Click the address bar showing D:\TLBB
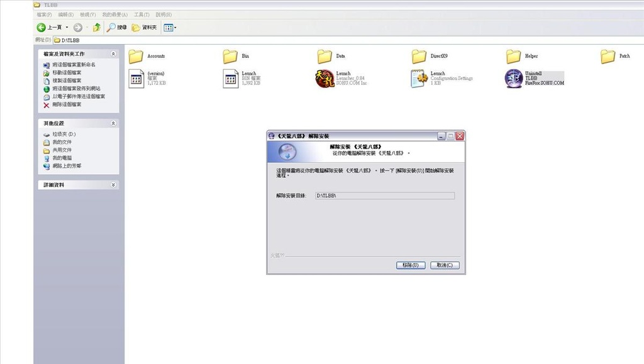This screenshot has height=364, width=644. (348, 40)
